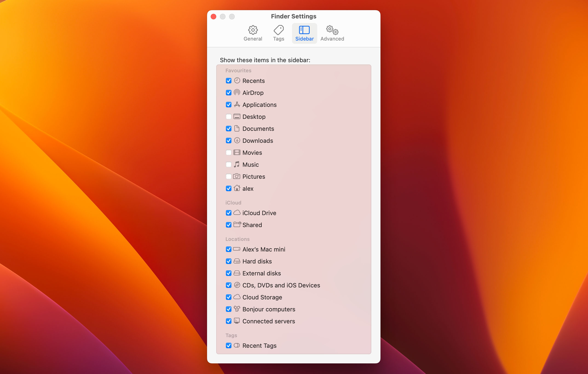Toggle Recent Tags checkbox off
Screen dimensions: 588x374
tap(229, 345)
